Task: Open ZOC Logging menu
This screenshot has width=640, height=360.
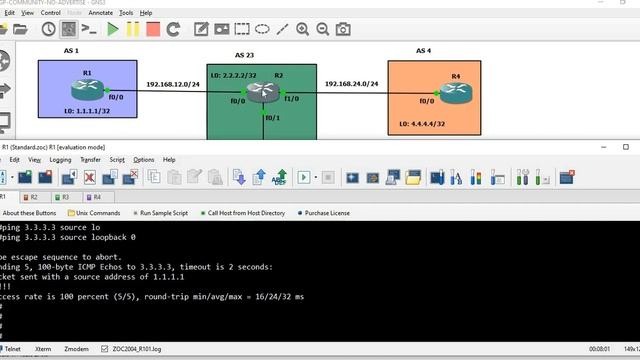Action: pyautogui.click(x=60, y=160)
